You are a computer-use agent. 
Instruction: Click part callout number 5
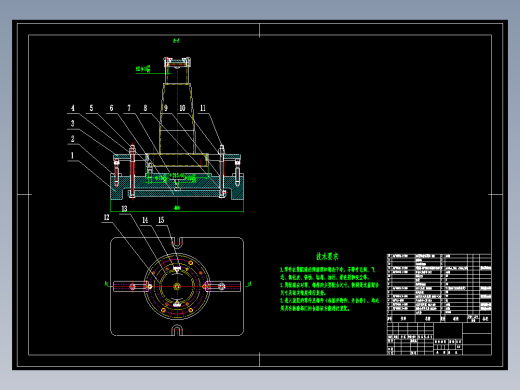pyautogui.click(x=91, y=108)
